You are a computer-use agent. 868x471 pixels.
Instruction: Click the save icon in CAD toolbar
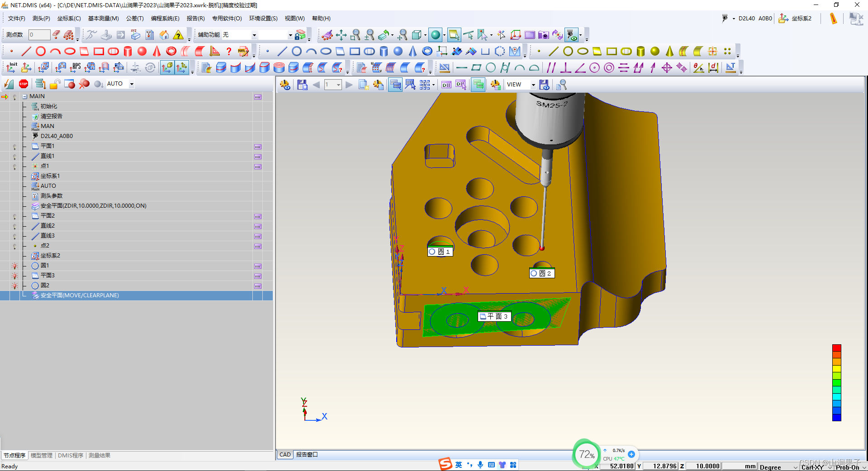tap(302, 85)
